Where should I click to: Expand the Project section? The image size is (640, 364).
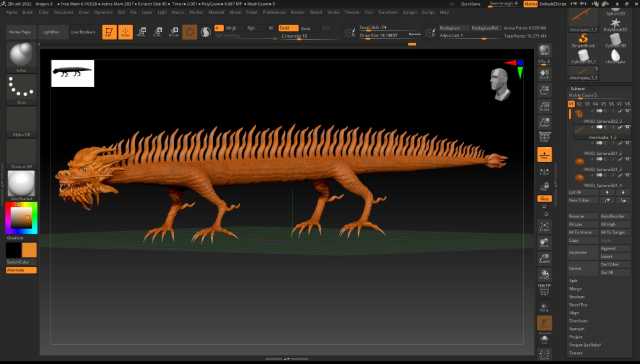point(576,337)
